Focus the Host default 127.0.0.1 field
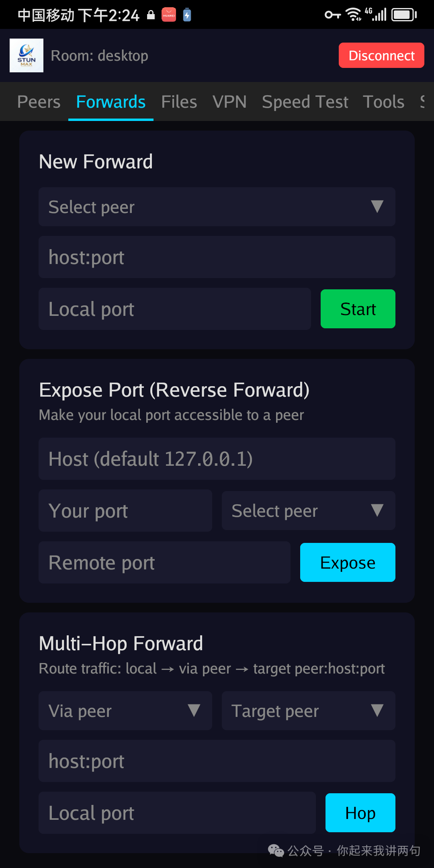434x868 pixels. pyautogui.click(x=217, y=459)
